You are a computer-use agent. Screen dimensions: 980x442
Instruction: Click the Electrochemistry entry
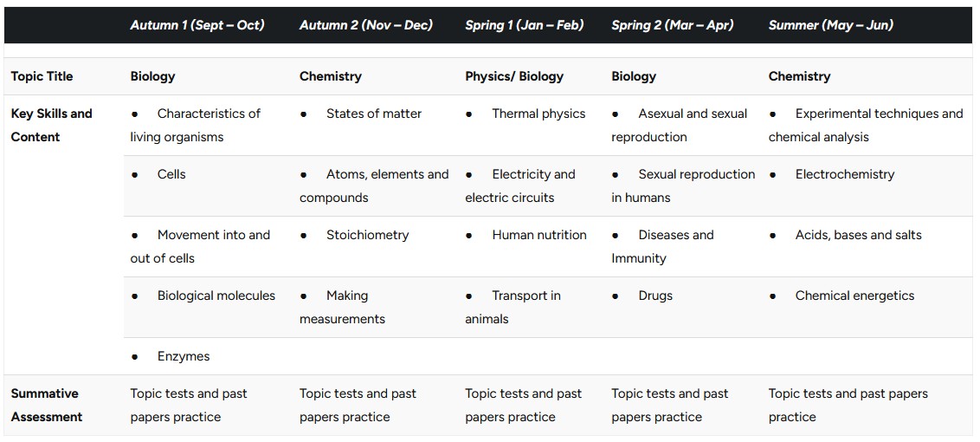(x=845, y=174)
